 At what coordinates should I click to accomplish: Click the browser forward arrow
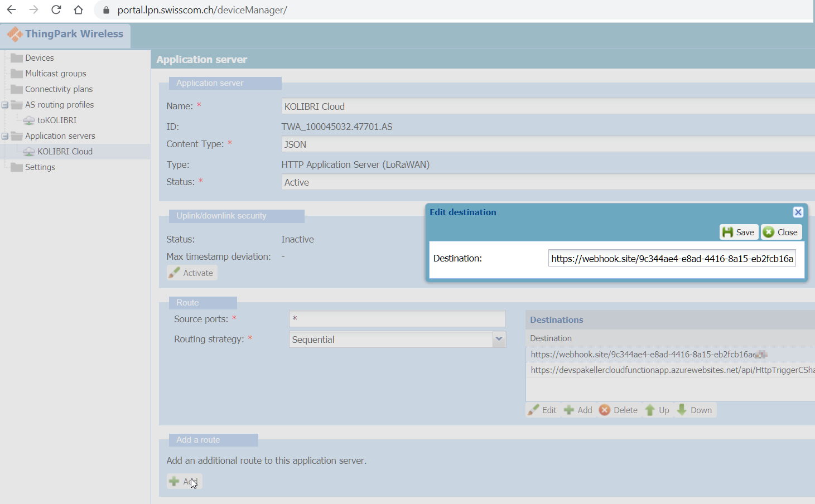click(x=33, y=9)
